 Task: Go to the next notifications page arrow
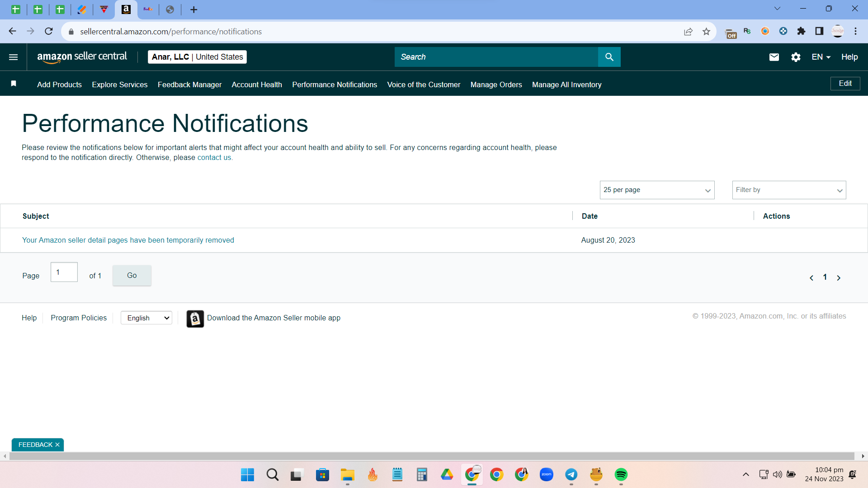click(x=839, y=278)
